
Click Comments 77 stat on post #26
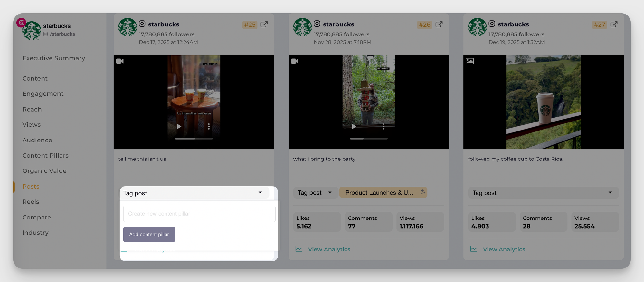pyautogui.click(x=369, y=222)
